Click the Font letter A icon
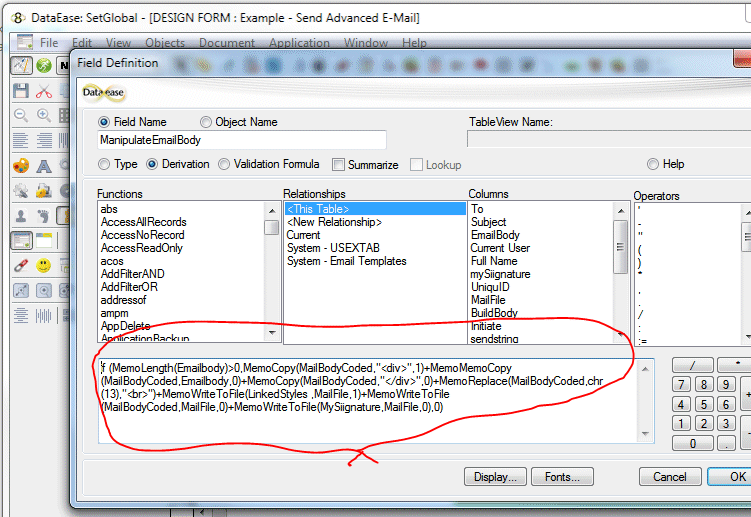 pyautogui.click(x=44, y=166)
